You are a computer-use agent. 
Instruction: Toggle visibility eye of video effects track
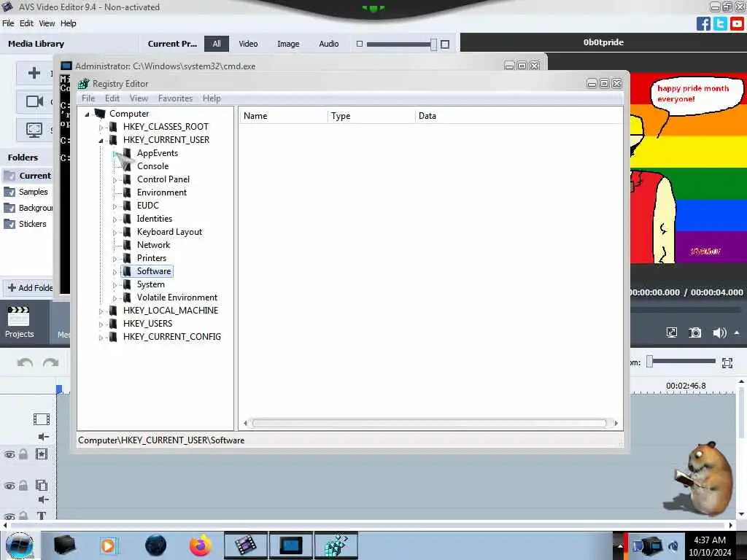coord(9,454)
